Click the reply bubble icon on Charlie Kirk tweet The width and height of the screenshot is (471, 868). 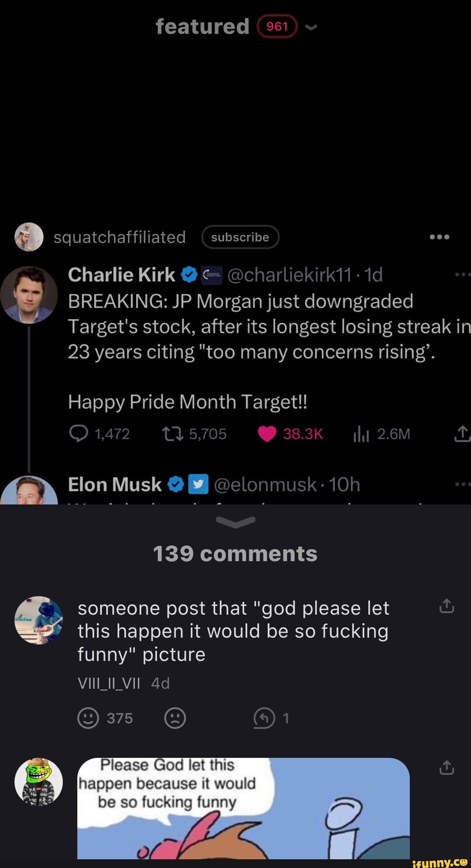pos(78,434)
